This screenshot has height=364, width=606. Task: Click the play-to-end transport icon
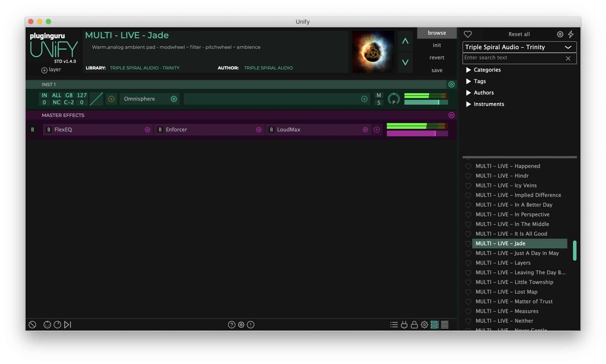coord(67,325)
